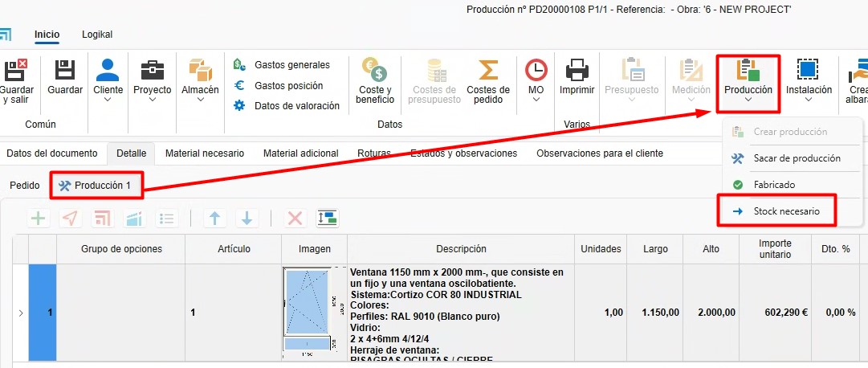Select the Detalle tab
The width and height of the screenshot is (868, 368).
pyautogui.click(x=131, y=153)
